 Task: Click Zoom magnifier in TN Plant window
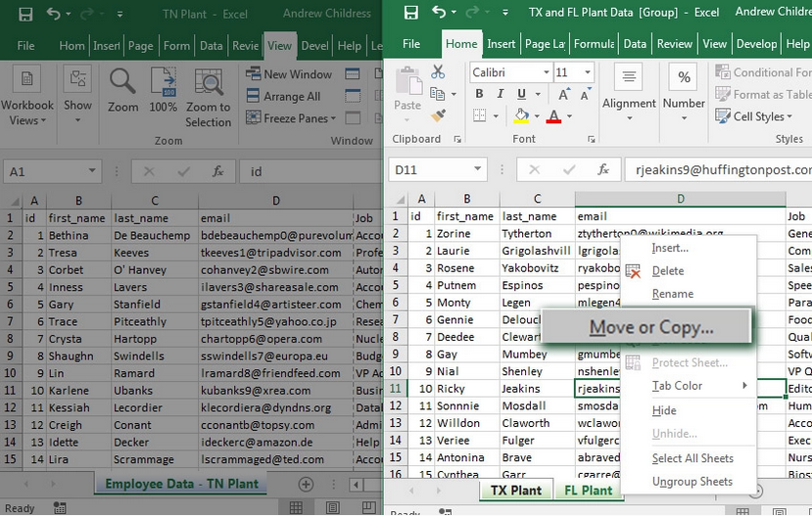click(x=122, y=91)
